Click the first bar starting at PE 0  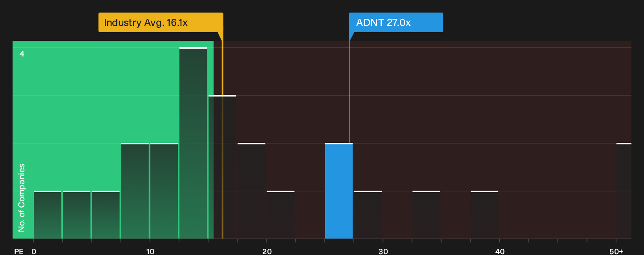coord(48,215)
